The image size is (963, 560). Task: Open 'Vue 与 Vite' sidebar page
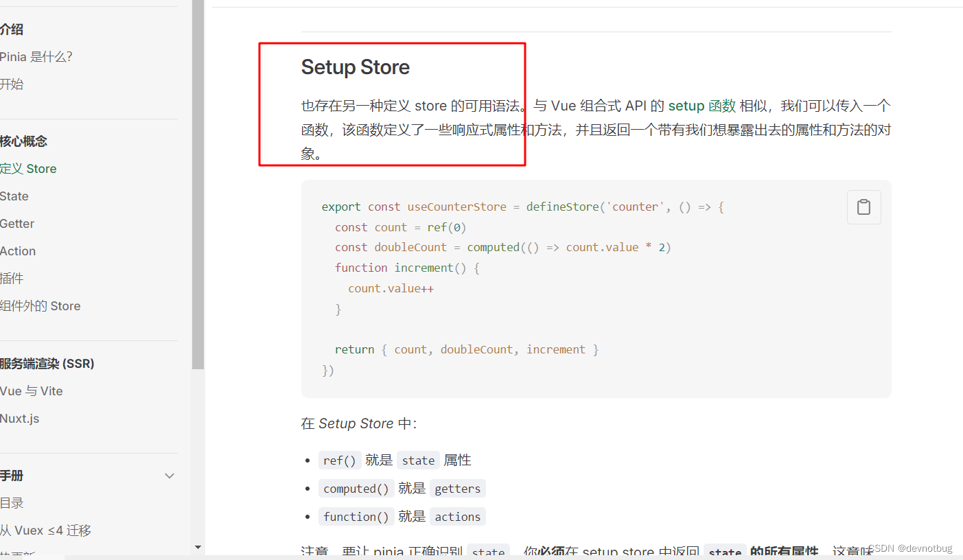[32, 391]
